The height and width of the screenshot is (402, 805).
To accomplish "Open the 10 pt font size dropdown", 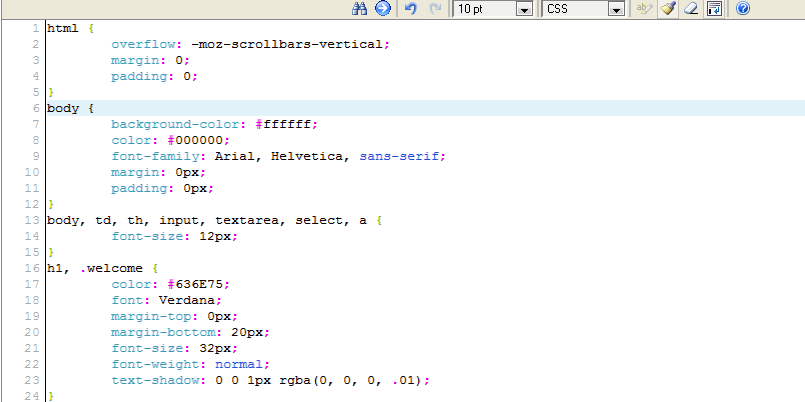I will click(524, 9).
